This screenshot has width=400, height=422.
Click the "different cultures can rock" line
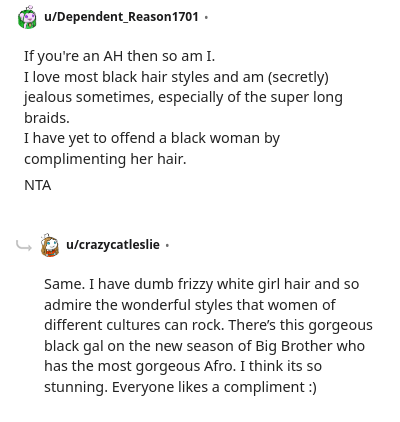pyautogui.click(x=208, y=325)
